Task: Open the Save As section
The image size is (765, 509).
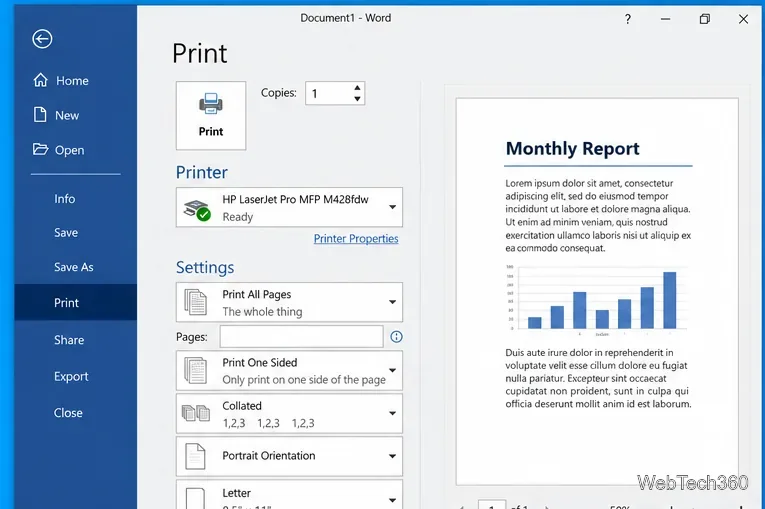Action: [x=74, y=267]
